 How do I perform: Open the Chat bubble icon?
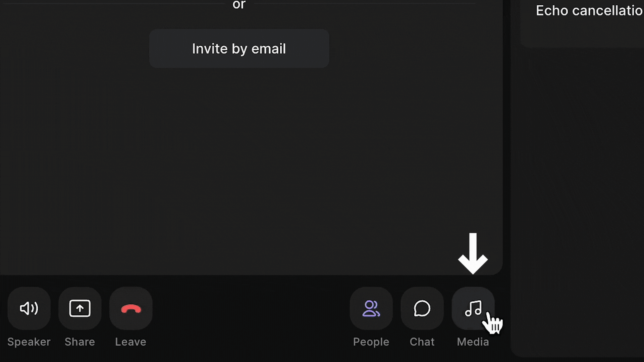422,308
